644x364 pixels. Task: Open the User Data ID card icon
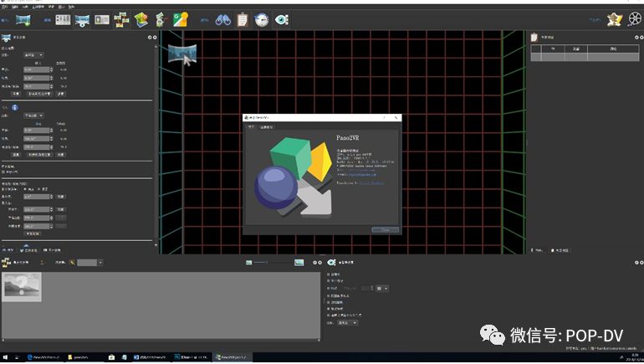(102, 20)
